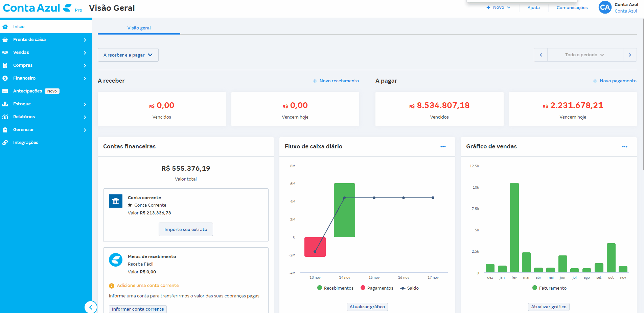Click the Vendas handshake icon

[x=5, y=53]
